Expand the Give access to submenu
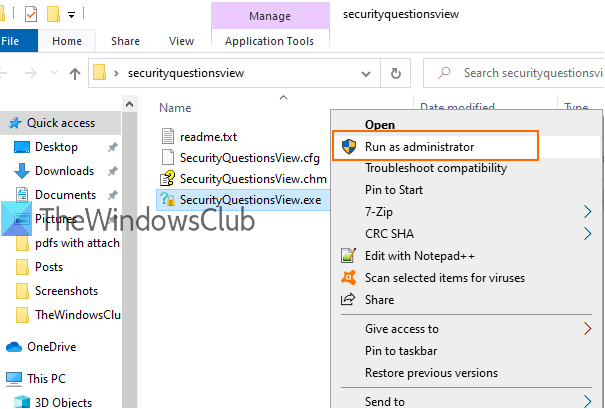The image size is (605, 409). tap(587, 329)
